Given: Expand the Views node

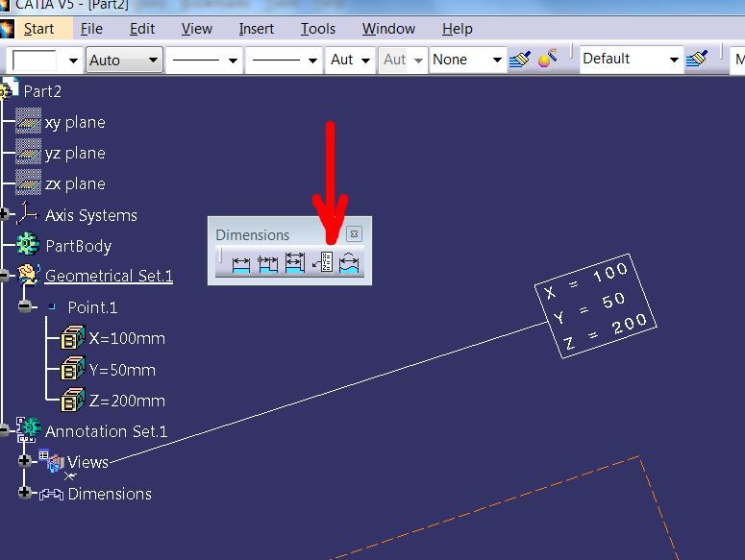Looking at the screenshot, I should tap(25, 460).
